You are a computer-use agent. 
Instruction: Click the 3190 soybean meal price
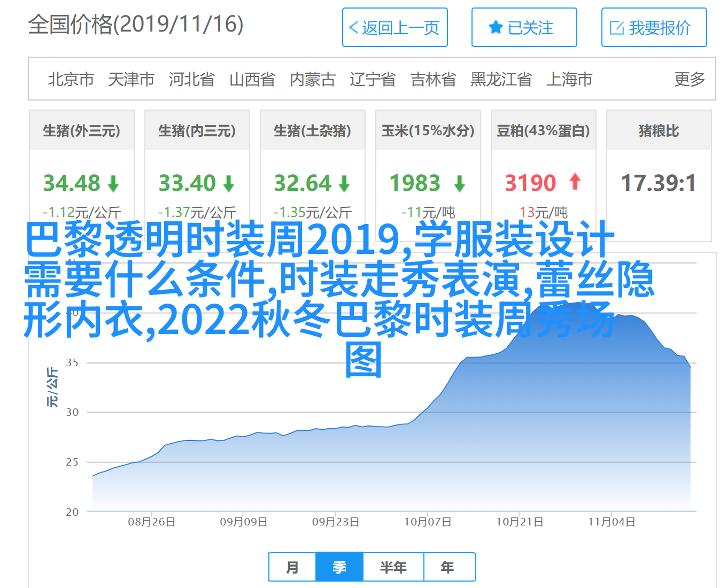(530, 183)
